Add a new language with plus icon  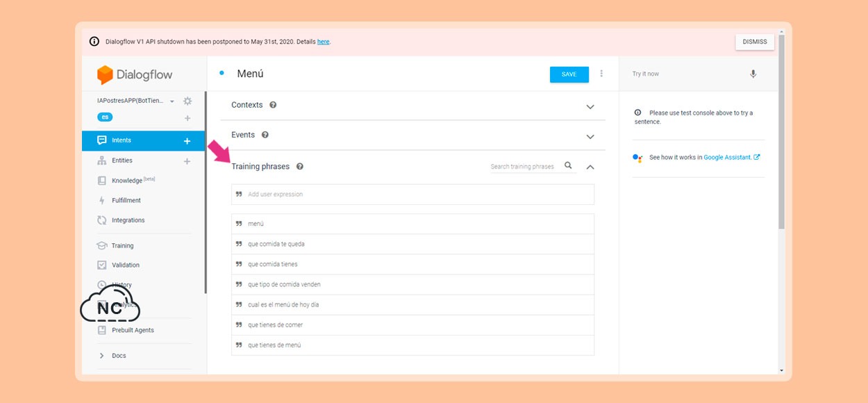click(187, 118)
